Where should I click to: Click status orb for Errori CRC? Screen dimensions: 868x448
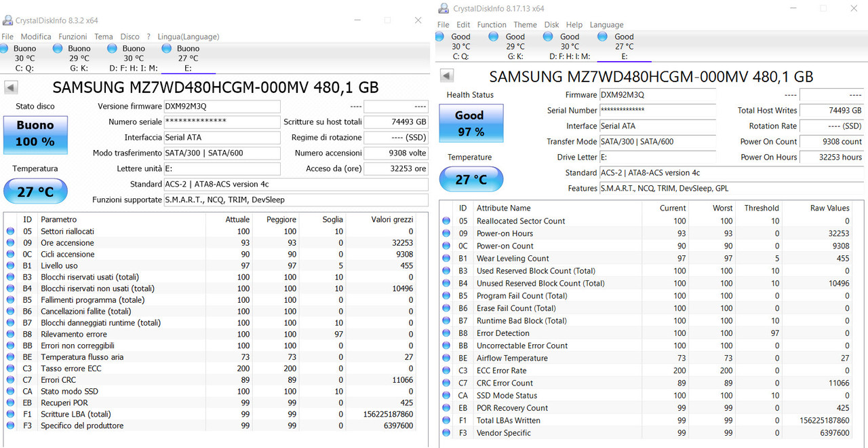pyautogui.click(x=10, y=380)
